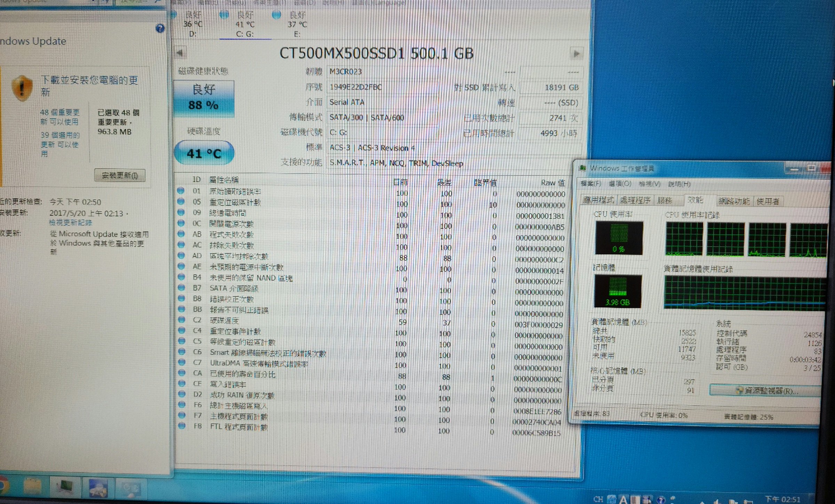835x504 pixels.
Task: Click the 安裝更新 button in Windows Update
Action: (120, 175)
